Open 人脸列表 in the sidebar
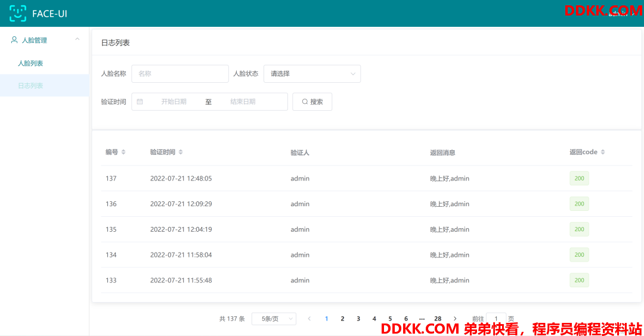Image resolution: width=644 pixels, height=336 pixels. click(30, 63)
